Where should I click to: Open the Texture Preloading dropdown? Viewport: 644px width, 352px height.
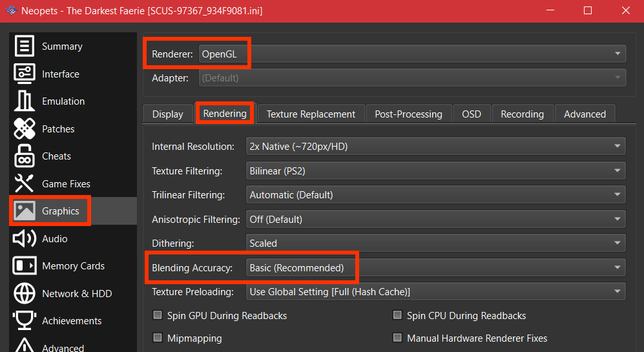tap(436, 292)
